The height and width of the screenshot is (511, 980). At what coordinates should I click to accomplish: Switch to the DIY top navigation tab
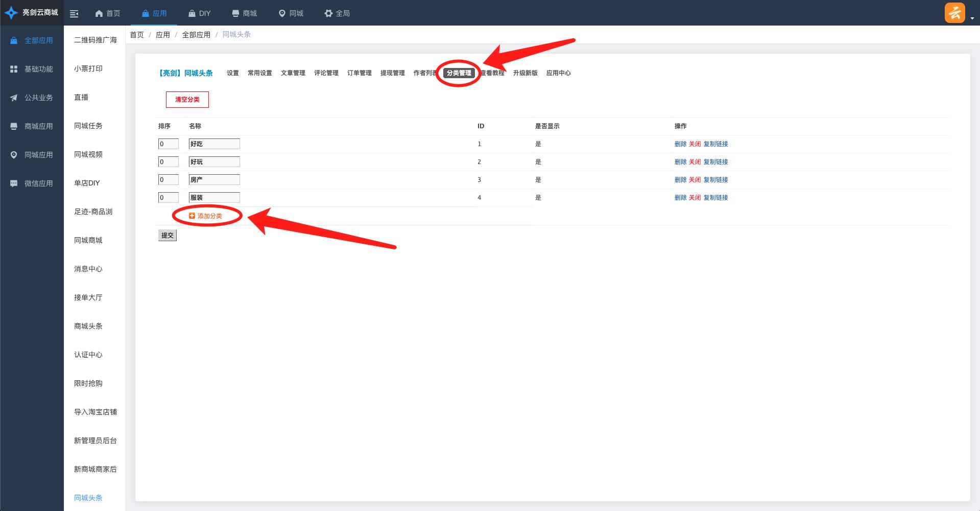click(199, 13)
